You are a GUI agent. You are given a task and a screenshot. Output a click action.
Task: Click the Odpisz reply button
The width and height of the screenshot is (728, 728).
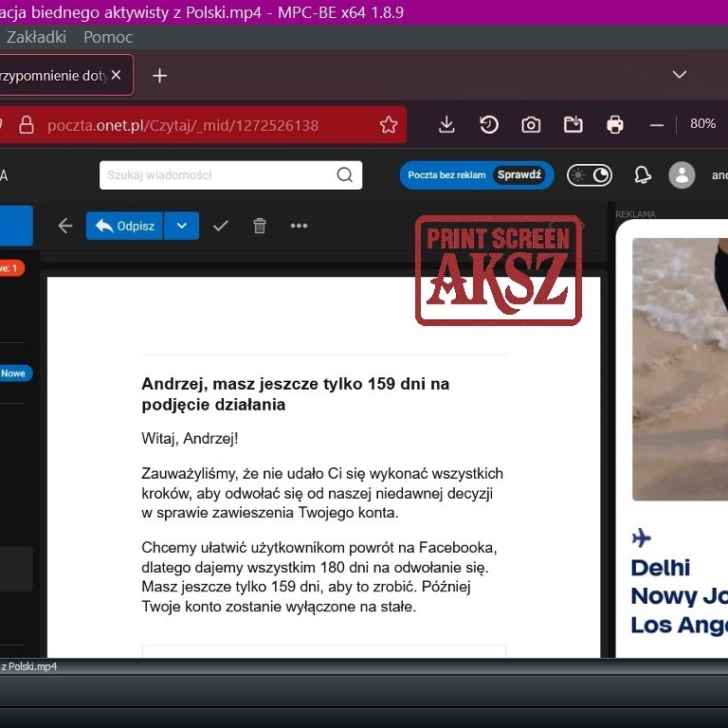click(124, 226)
